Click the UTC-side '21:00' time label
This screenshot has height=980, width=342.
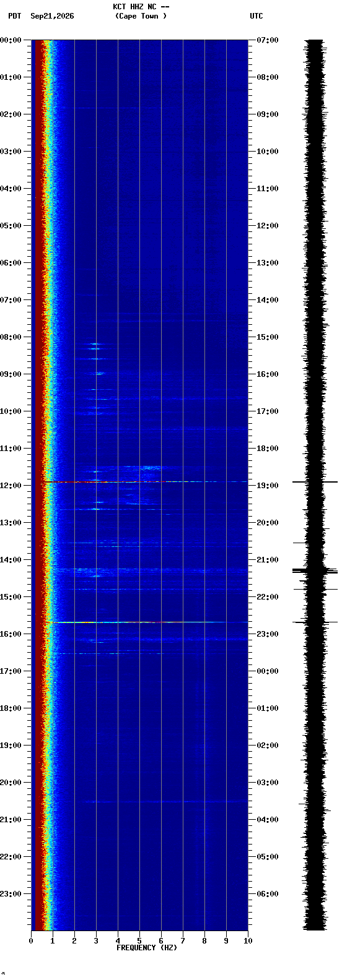click(268, 560)
